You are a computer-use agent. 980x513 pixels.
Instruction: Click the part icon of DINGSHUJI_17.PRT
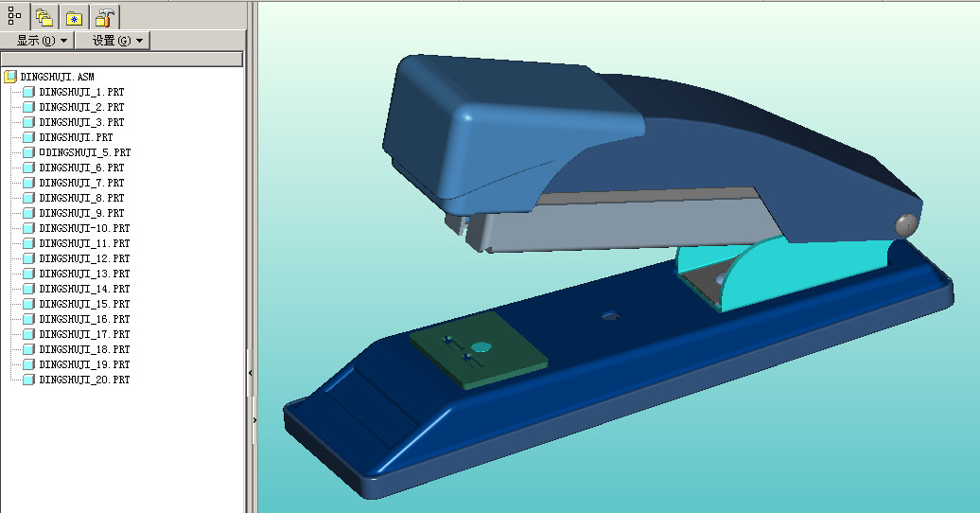(x=28, y=334)
